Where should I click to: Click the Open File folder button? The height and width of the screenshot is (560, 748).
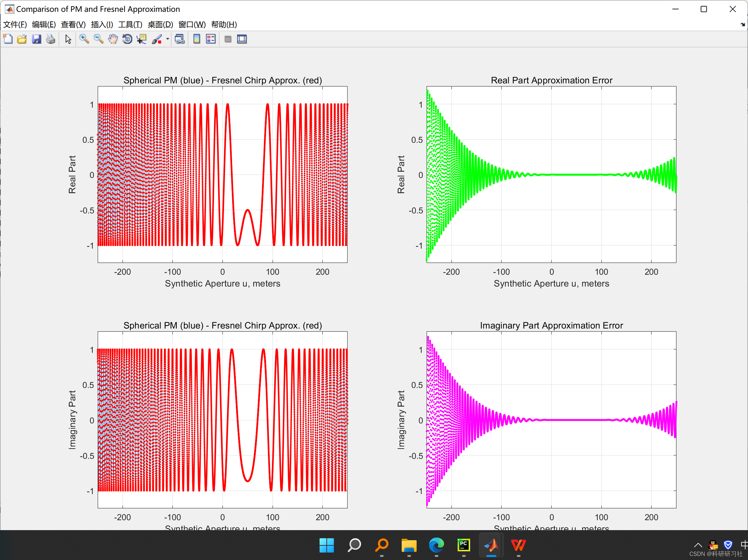tap(22, 39)
